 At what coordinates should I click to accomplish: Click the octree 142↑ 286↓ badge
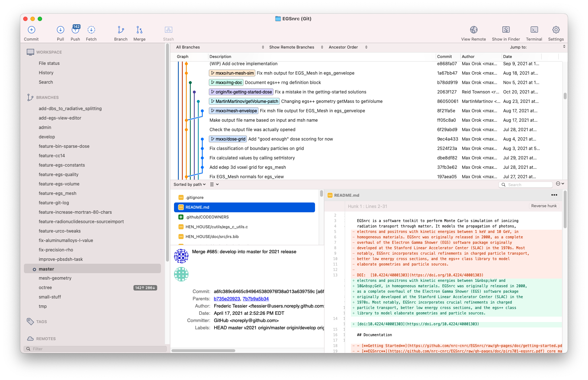pyautogui.click(x=145, y=288)
